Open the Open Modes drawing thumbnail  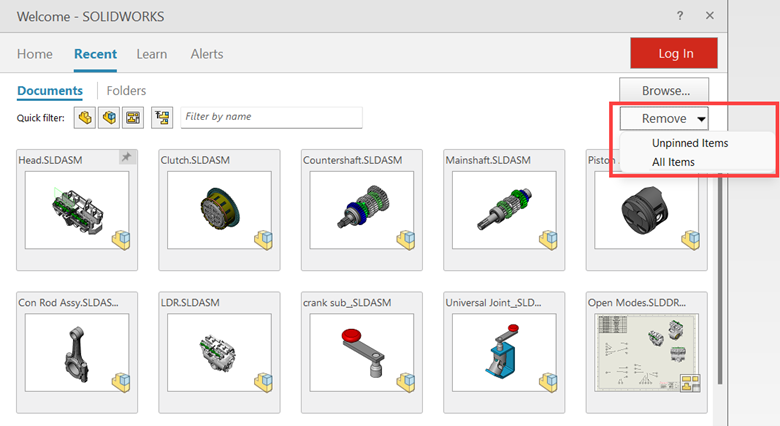[x=646, y=352]
